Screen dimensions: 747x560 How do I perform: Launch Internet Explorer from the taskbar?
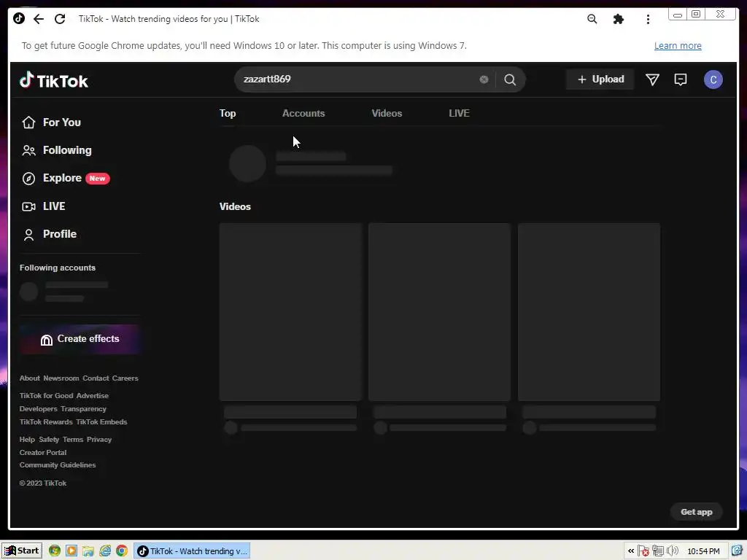105,551
